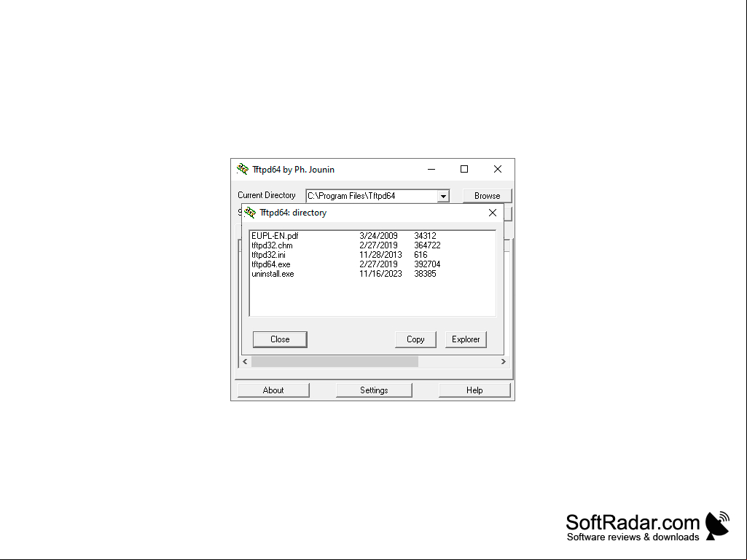Click the Current Directory path field
747x560 pixels.
[372, 196]
